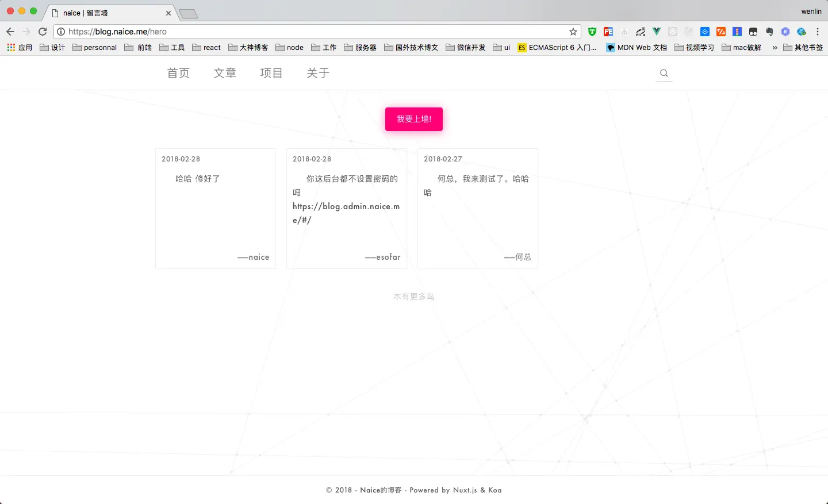Click the 2018-02-27 date label

(443, 159)
